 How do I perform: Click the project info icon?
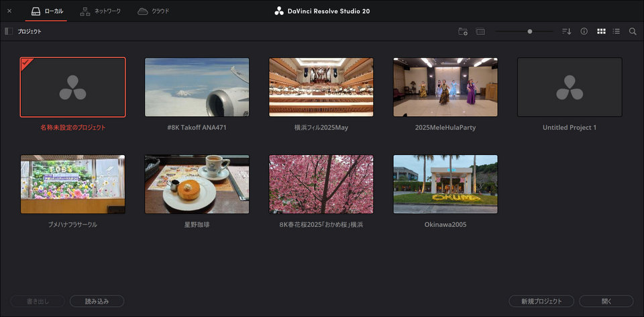584,32
